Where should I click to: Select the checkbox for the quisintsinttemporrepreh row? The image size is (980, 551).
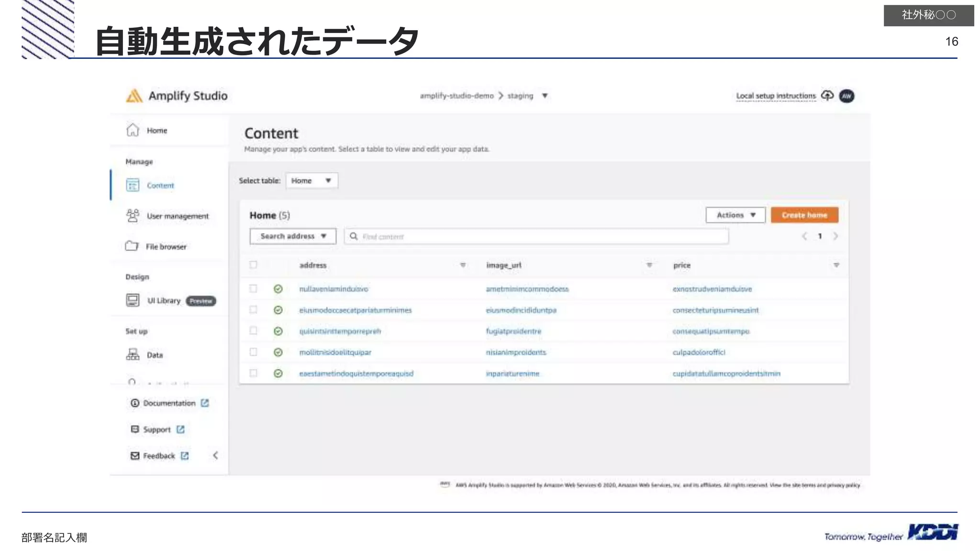click(x=253, y=331)
